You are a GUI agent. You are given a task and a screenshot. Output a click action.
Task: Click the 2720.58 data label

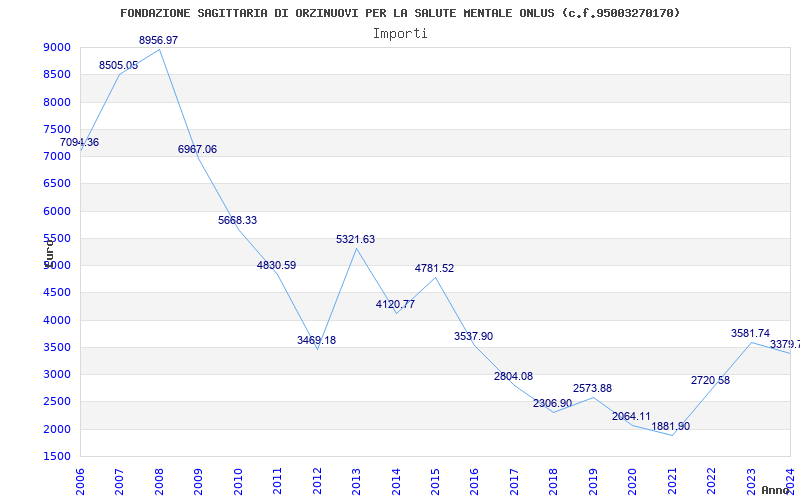[x=710, y=380]
